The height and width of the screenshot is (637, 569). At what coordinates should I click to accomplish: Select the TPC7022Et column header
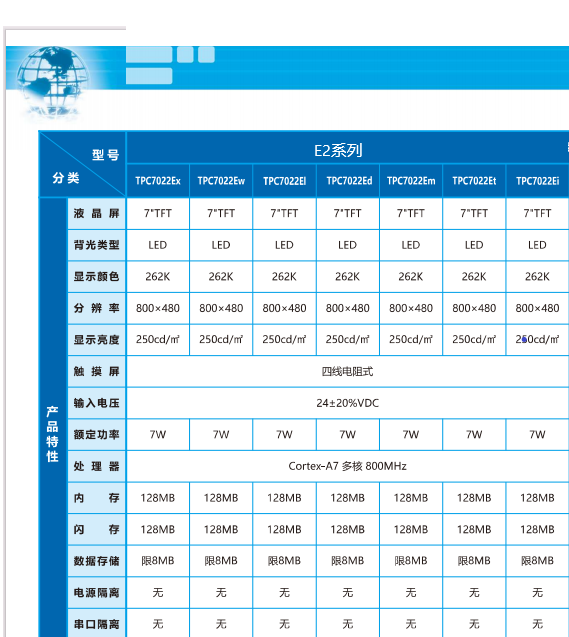tap(474, 181)
